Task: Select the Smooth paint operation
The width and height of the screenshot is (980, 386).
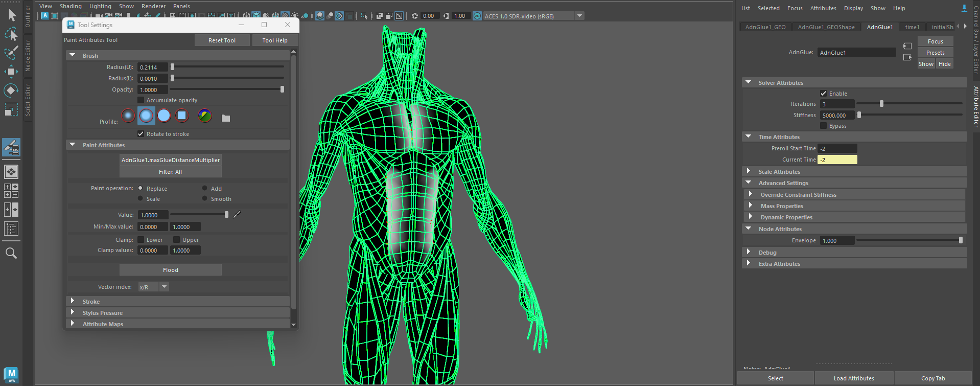Action: click(x=205, y=199)
